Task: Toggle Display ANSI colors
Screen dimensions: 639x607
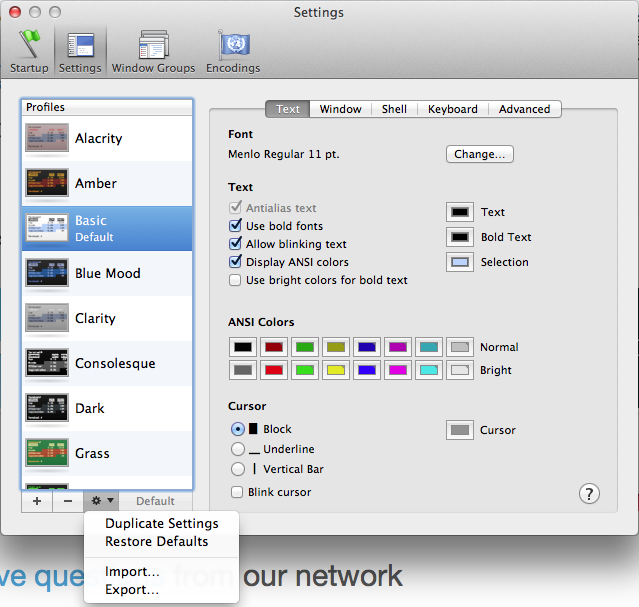Action: pos(235,261)
